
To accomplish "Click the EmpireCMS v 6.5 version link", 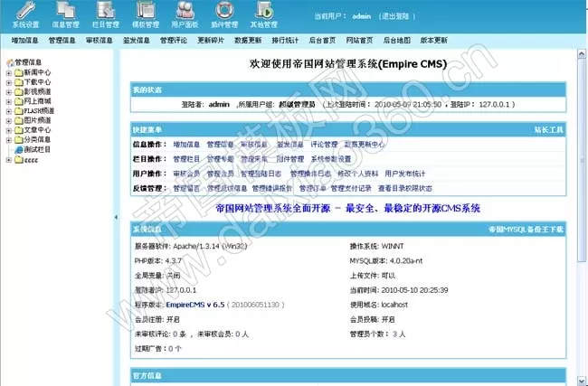I will click(x=195, y=305).
